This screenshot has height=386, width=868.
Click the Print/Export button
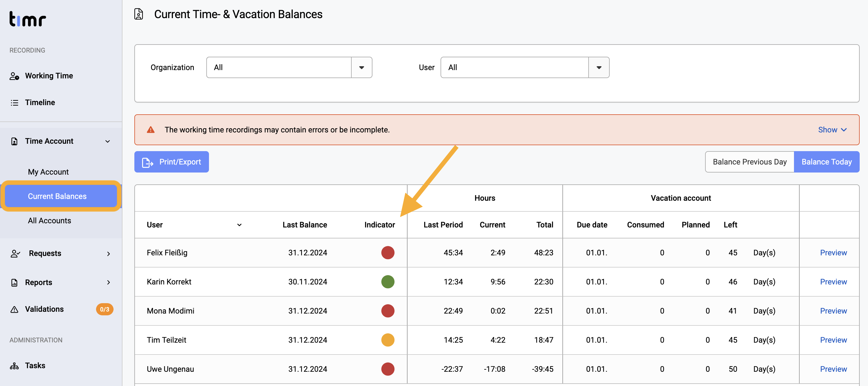(172, 162)
